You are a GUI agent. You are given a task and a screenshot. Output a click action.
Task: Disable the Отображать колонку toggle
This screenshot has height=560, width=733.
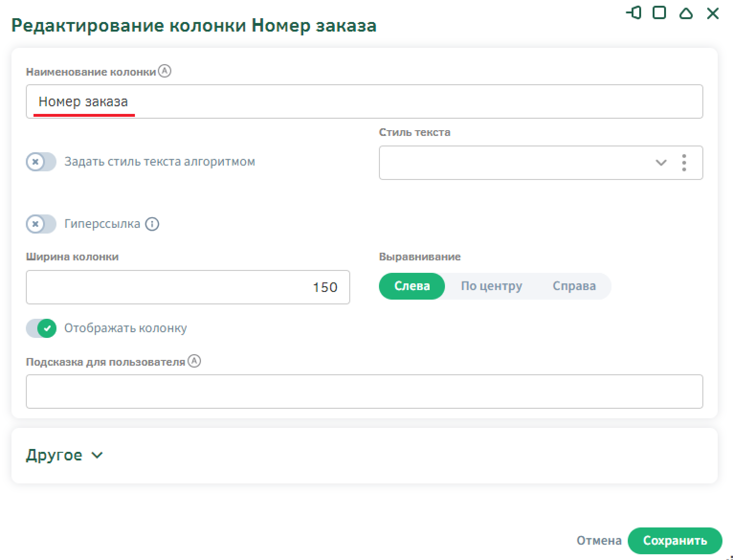tap(41, 328)
